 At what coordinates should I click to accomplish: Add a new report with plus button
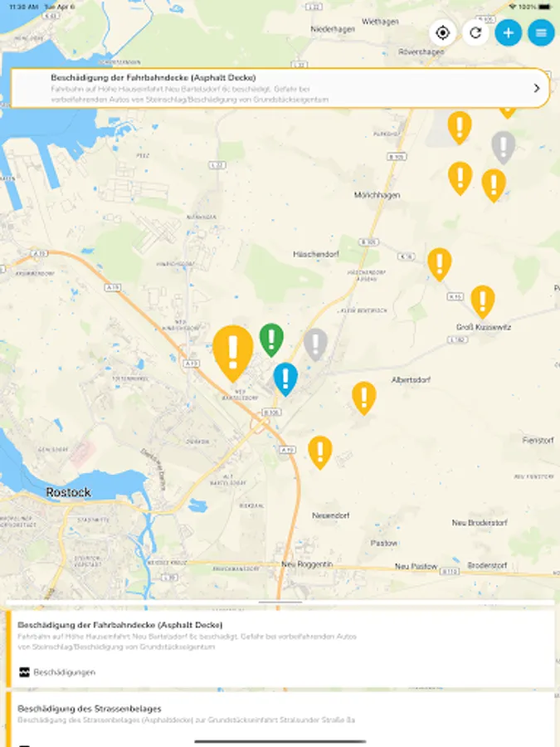(508, 33)
